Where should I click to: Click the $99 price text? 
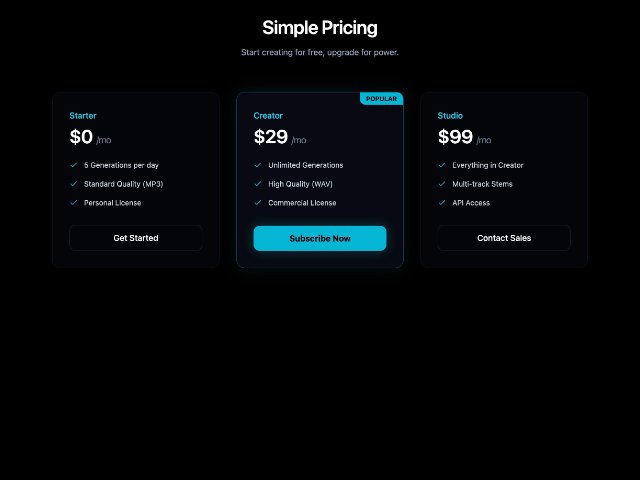[x=455, y=137]
